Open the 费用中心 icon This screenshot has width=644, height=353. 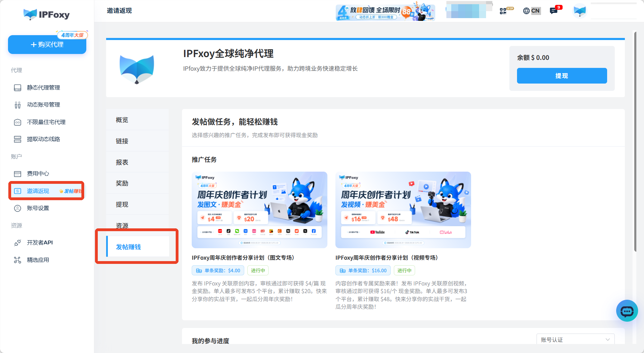click(17, 174)
